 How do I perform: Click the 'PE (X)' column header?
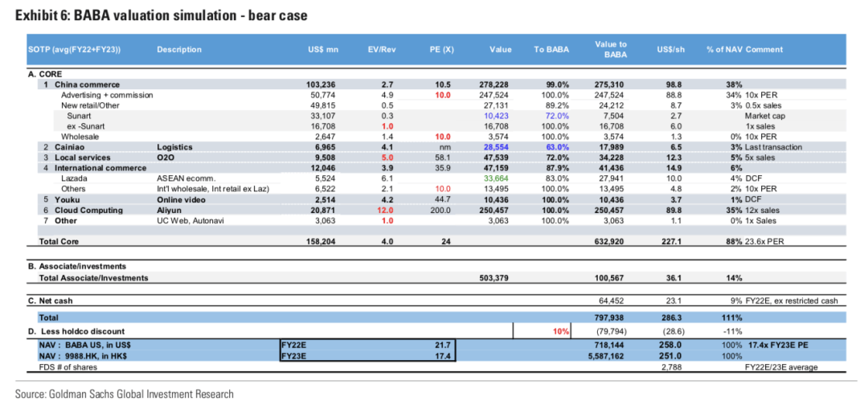tap(442, 50)
